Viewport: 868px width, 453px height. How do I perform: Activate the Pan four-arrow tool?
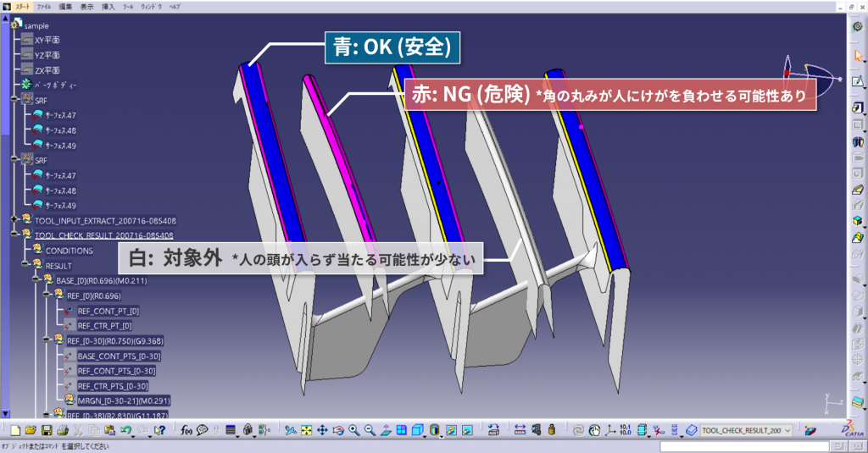coord(322,430)
